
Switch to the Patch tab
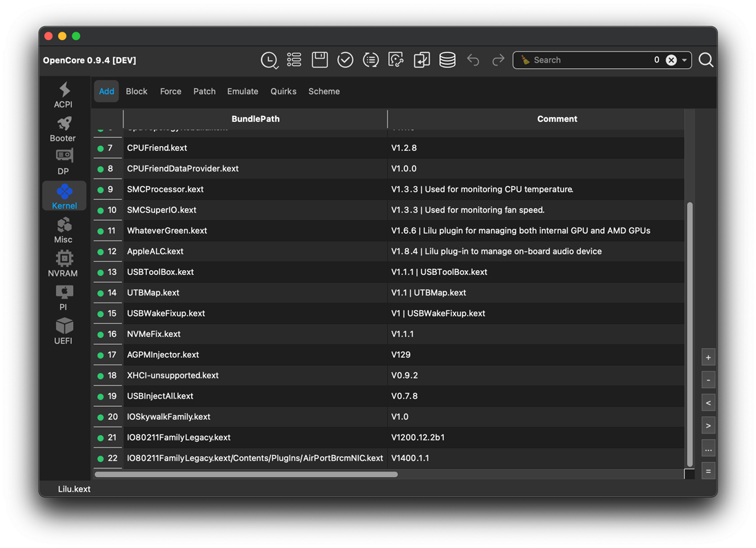pyautogui.click(x=204, y=91)
